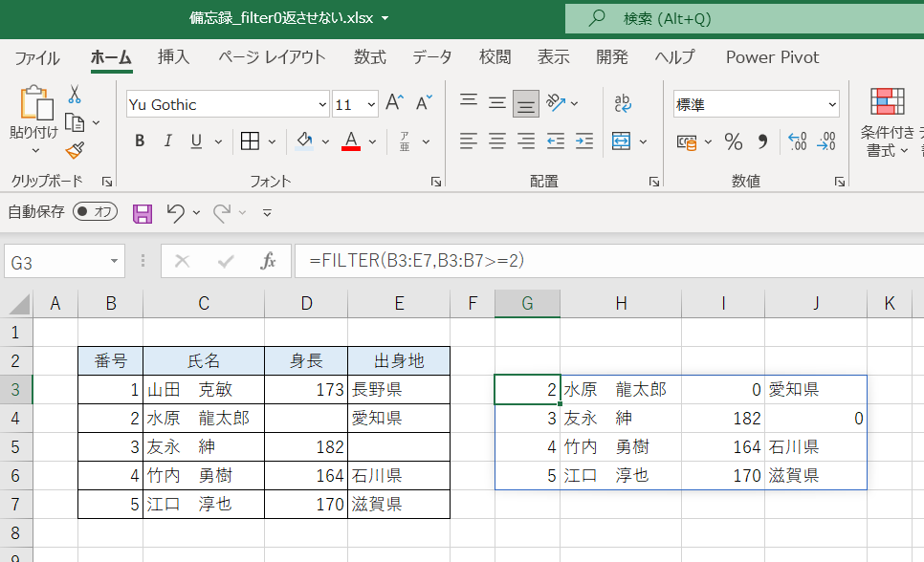
Task: Open Customize Quick Access Toolbar dropdown
Action: (267, 213)
